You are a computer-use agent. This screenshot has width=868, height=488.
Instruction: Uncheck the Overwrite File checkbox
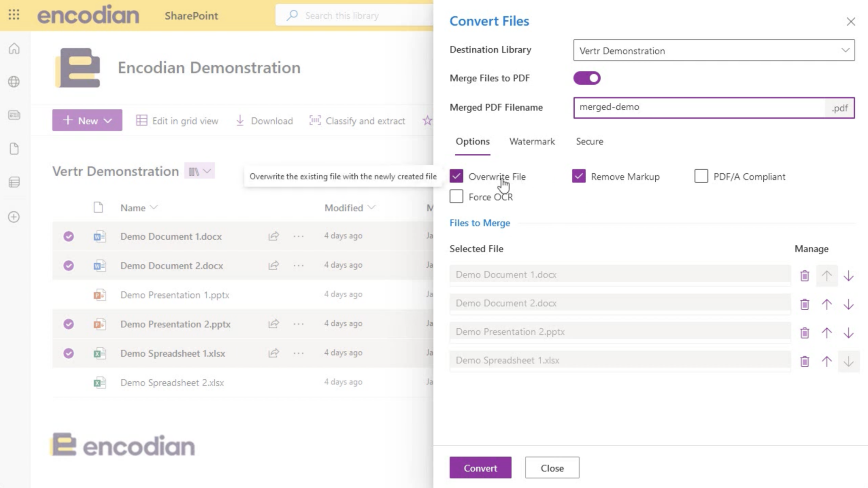coord(456,176)
